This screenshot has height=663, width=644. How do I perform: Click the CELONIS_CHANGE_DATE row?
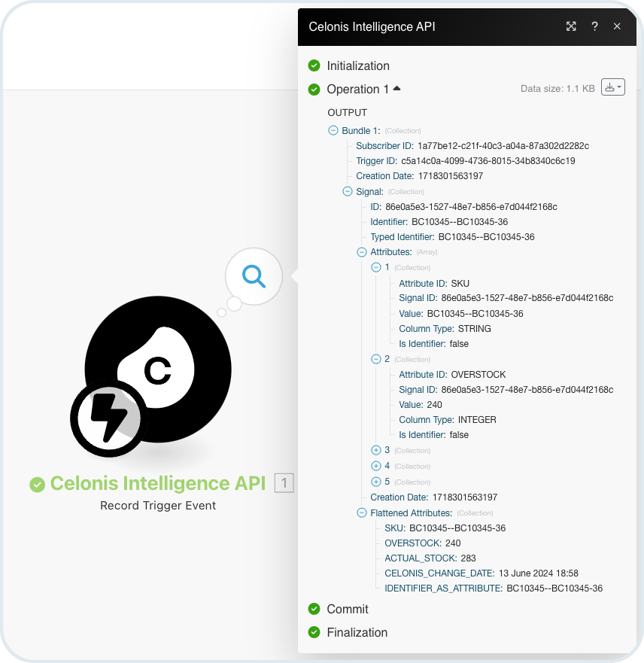click(481, 573)
